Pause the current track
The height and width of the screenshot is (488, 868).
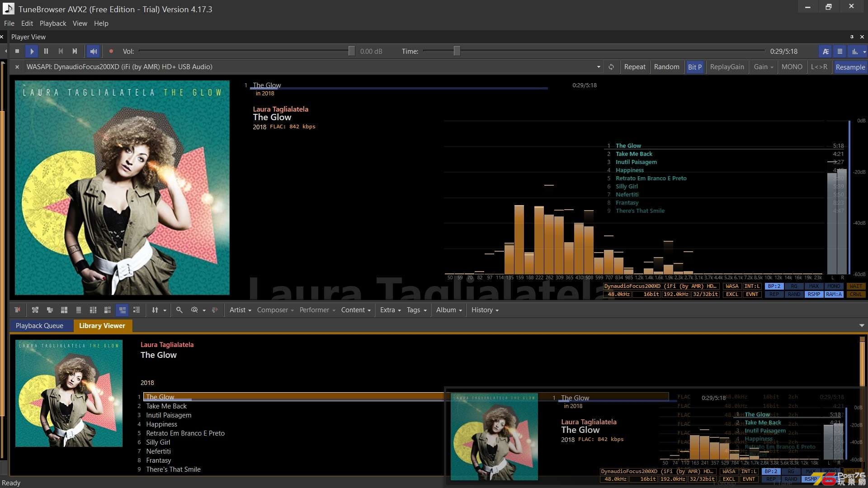point(46,52)
